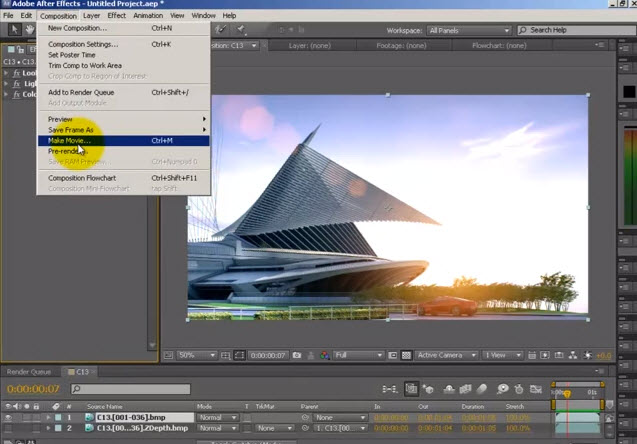
Task: Open the Timeline button icon in viewer
Action: (x=559, y=355)
